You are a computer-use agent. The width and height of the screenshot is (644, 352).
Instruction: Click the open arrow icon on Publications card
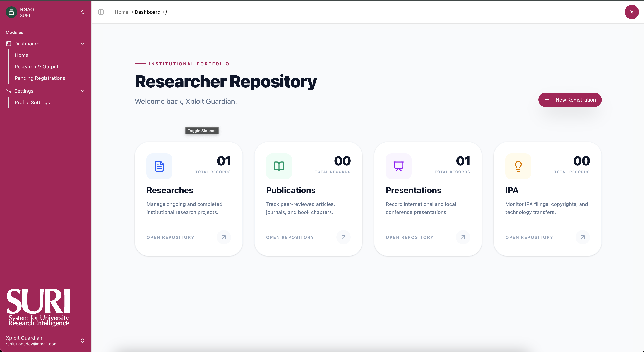pos(343,237)
